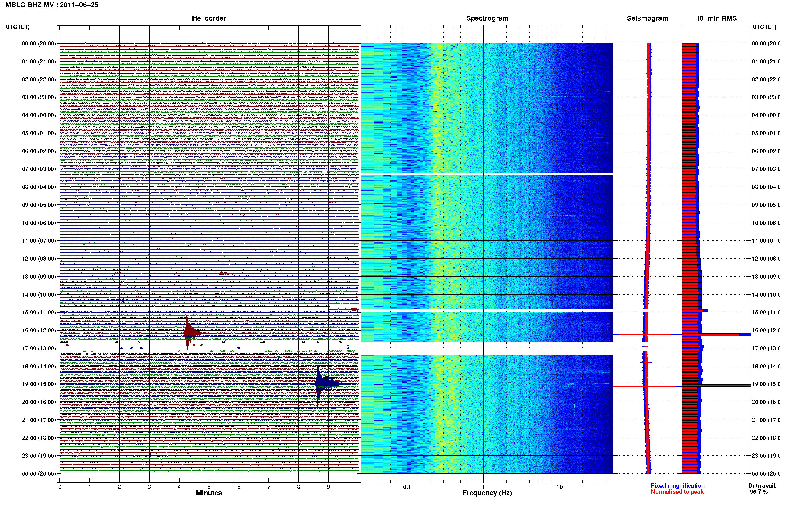
Task: Click the Frequency (Hz) axis title
Action: [x=487, y=493]
